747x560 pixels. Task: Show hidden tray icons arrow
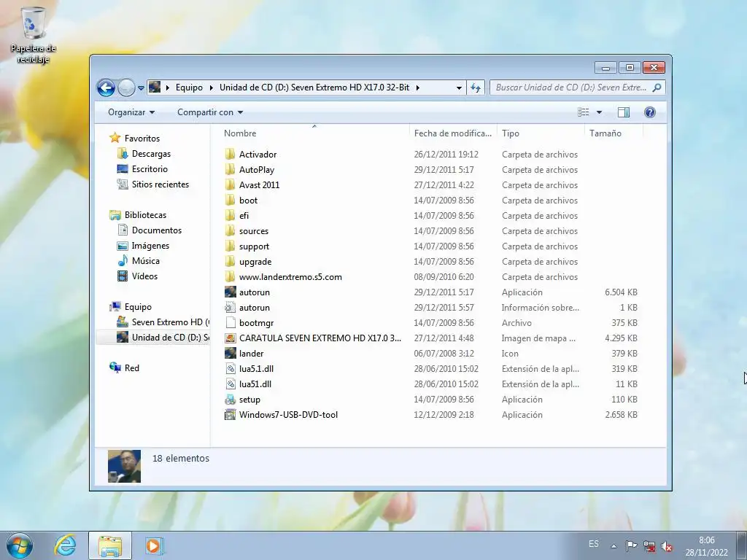pyautogui.click(x=614, y=546)
